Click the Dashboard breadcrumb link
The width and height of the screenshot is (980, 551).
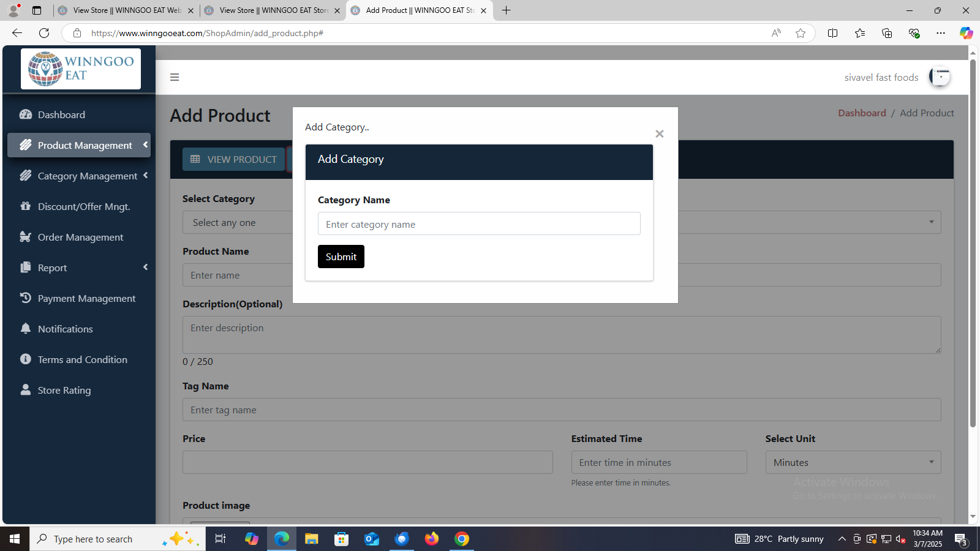click(x=862, y=113)
